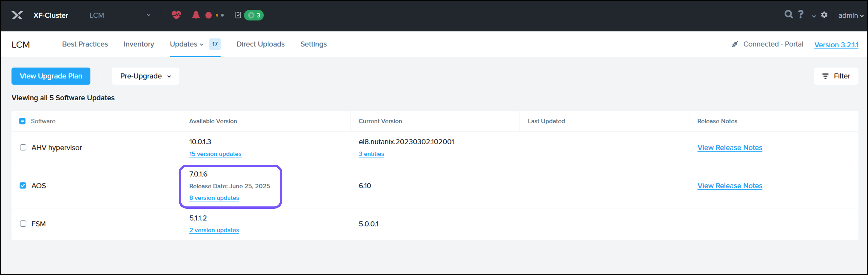Uncheck the AOS checkbox
The image size is (868, 275).
(23, 186)
